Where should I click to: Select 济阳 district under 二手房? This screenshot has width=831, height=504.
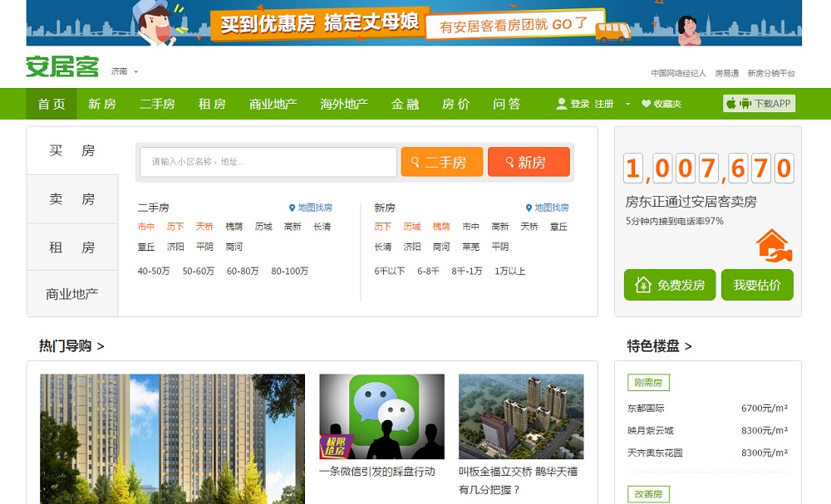175,247
